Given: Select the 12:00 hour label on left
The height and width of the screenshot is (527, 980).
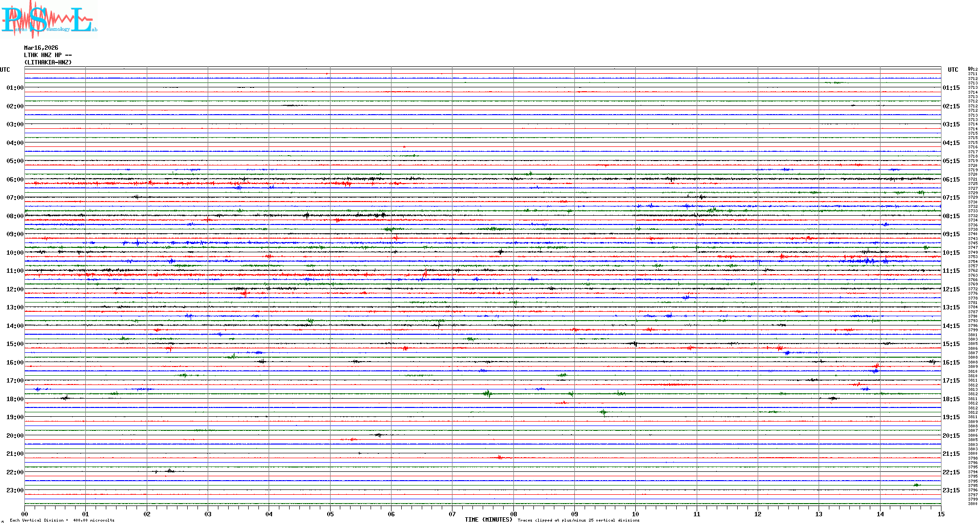Looking at the screenshot, I should (x=15, y=289).
